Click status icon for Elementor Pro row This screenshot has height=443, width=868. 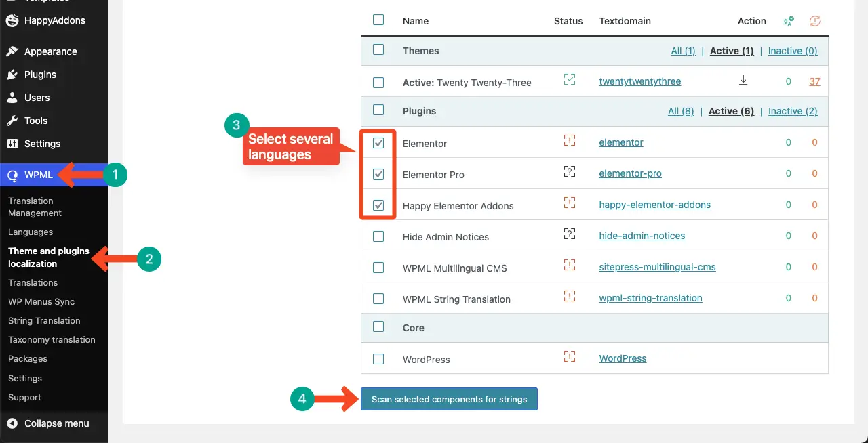[x=570, y=171]
